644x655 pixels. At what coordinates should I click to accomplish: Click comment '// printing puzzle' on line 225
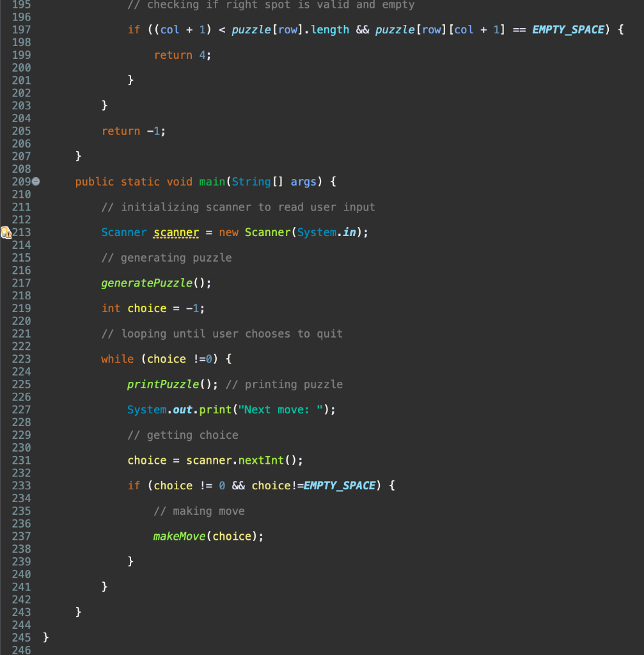285,384
